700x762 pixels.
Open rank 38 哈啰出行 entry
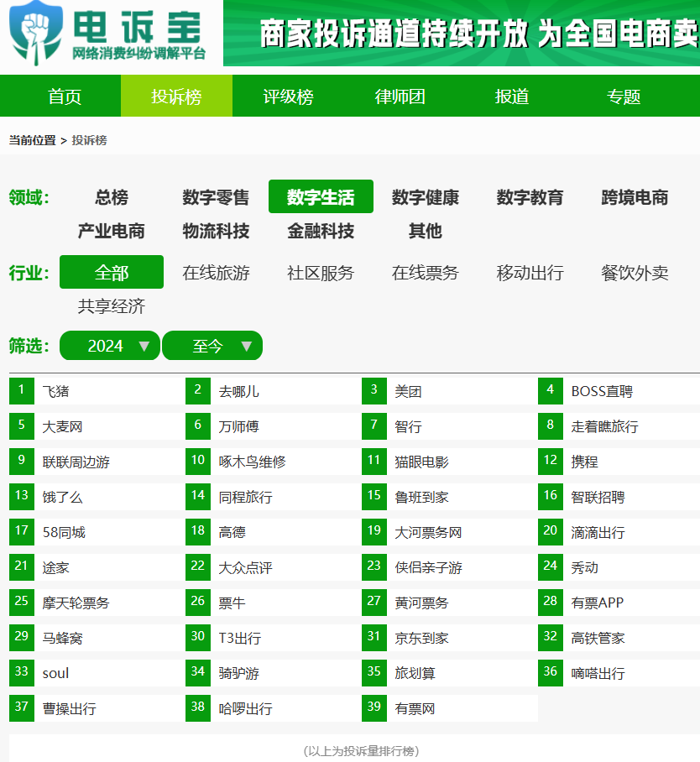pyautogui.click(x=271, y=708)
